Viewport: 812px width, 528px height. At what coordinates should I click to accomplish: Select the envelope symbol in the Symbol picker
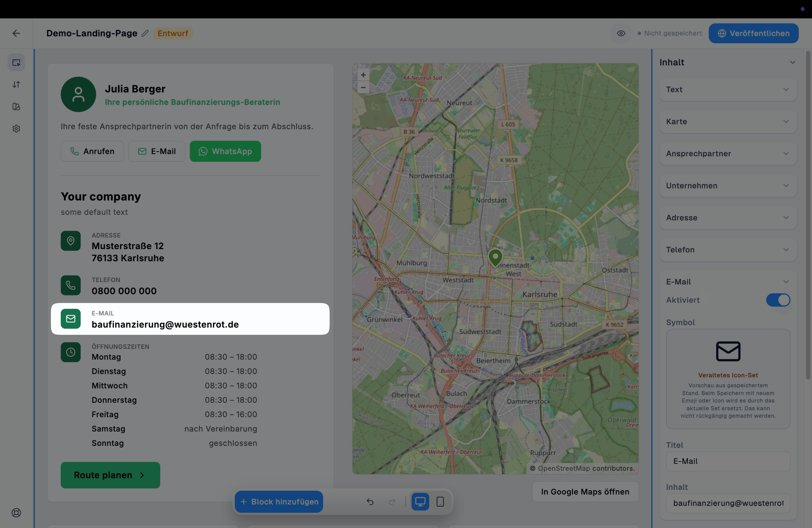728,351
